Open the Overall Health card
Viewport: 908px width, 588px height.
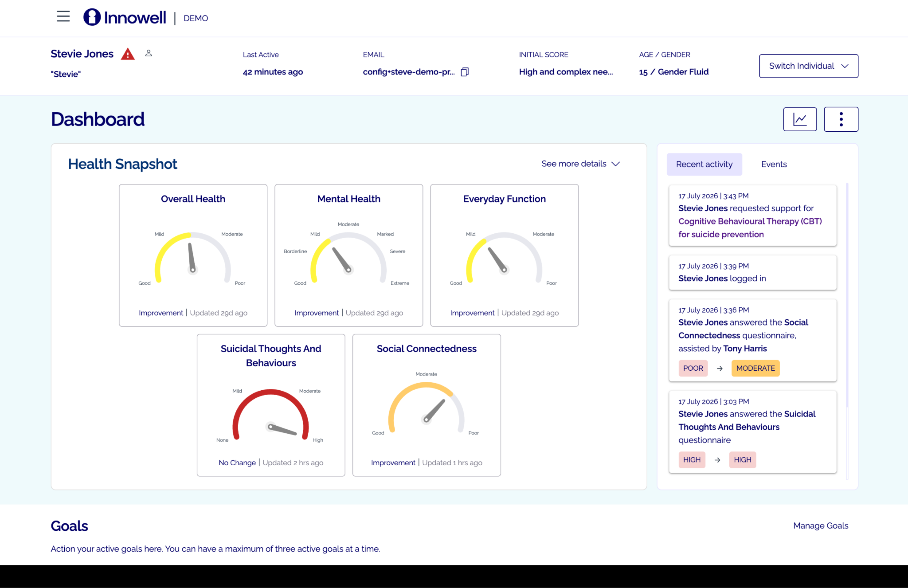click(x=193, y=255)
